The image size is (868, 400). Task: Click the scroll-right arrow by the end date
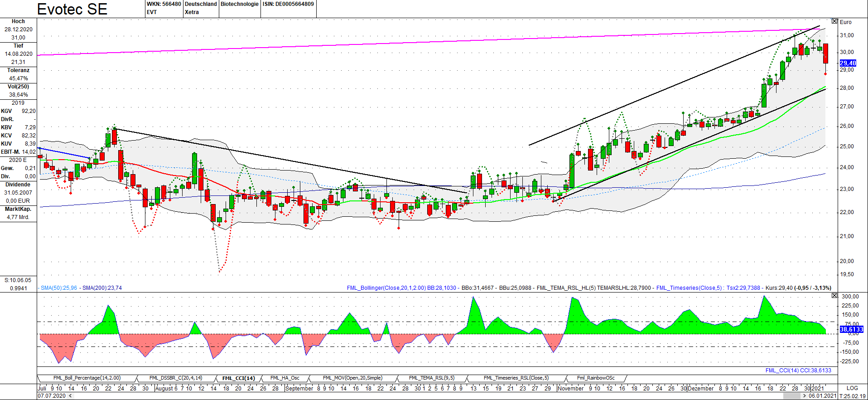click(805, 396)
